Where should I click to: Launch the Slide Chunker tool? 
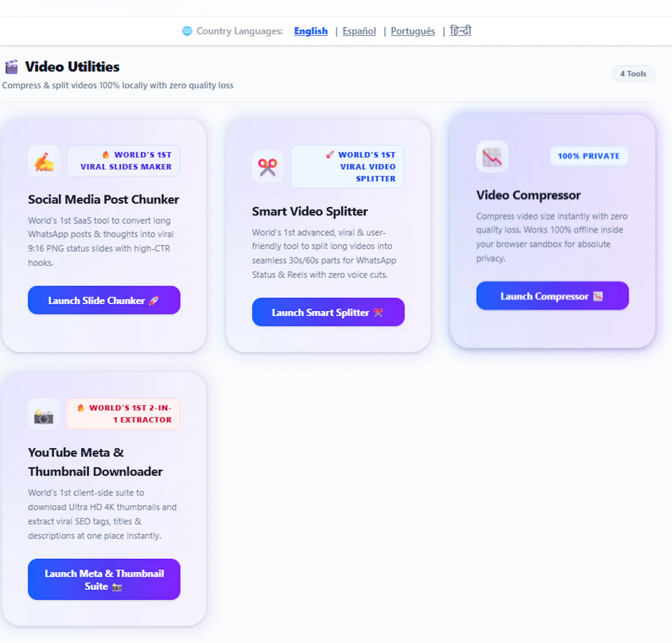[104, 300]
